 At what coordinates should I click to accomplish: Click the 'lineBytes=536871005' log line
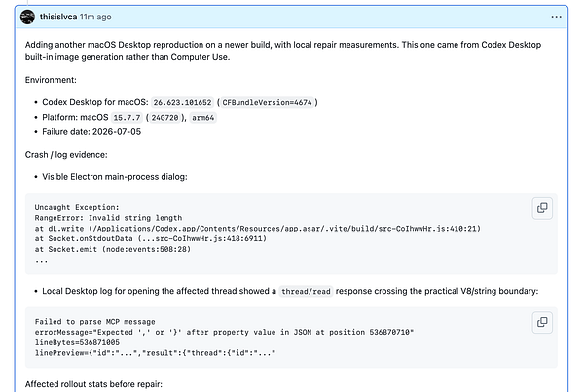click(77, 342)
